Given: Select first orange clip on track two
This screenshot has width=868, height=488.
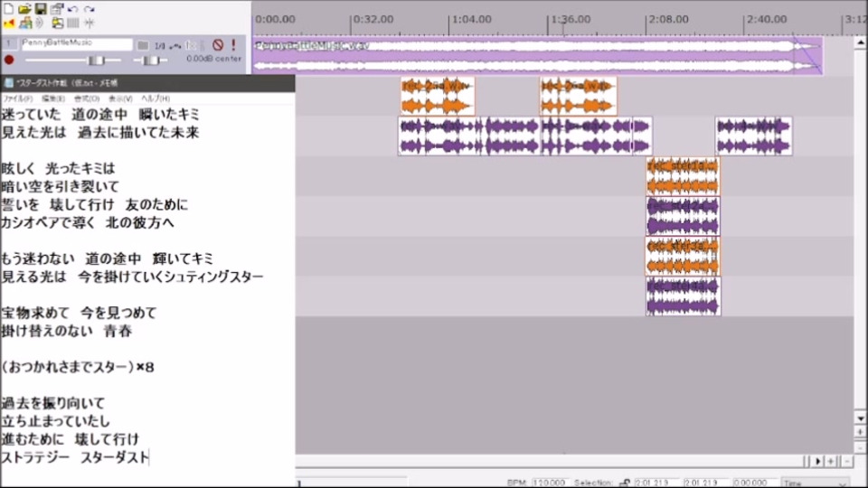Looking at the screenshot, I should click(438, 97).
